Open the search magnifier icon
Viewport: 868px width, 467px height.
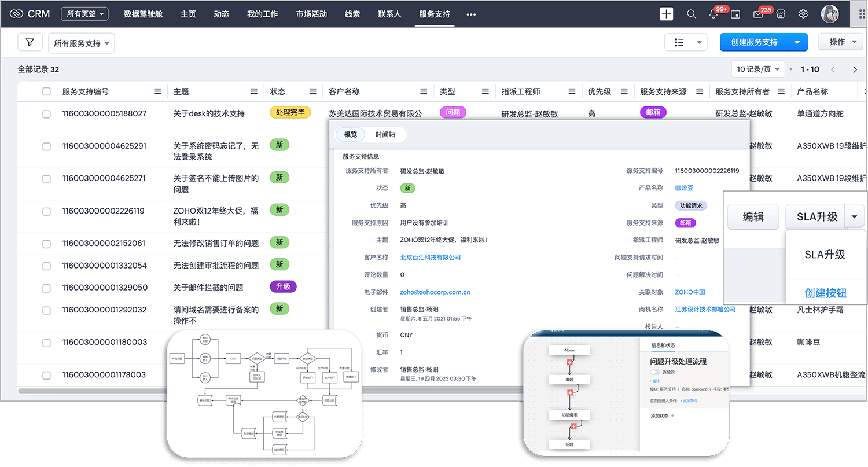point(692,14)
